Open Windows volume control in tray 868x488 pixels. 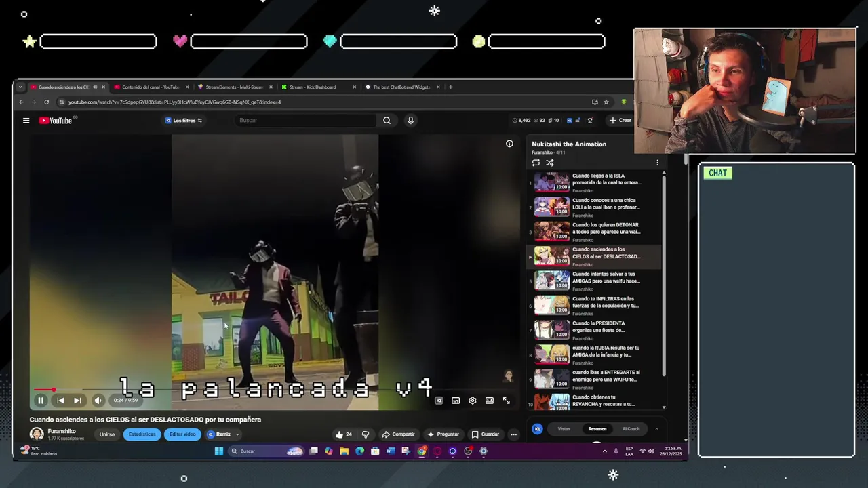[x=652, y=451]
